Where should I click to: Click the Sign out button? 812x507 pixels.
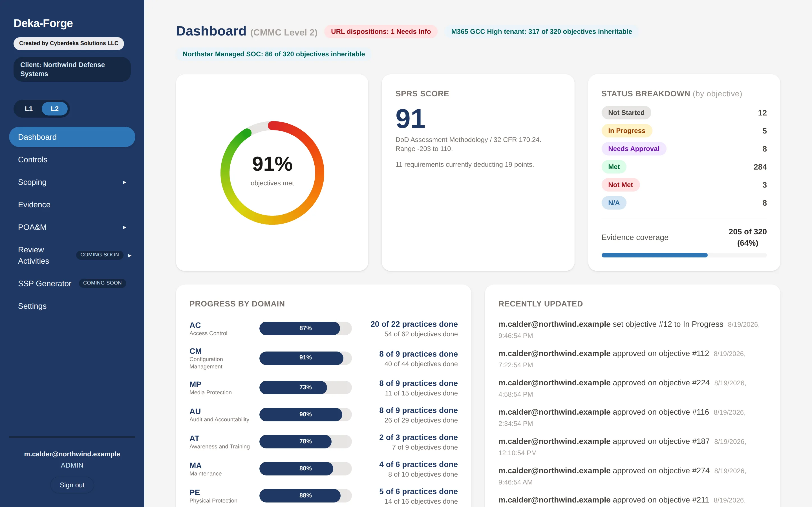click(72, 485)
